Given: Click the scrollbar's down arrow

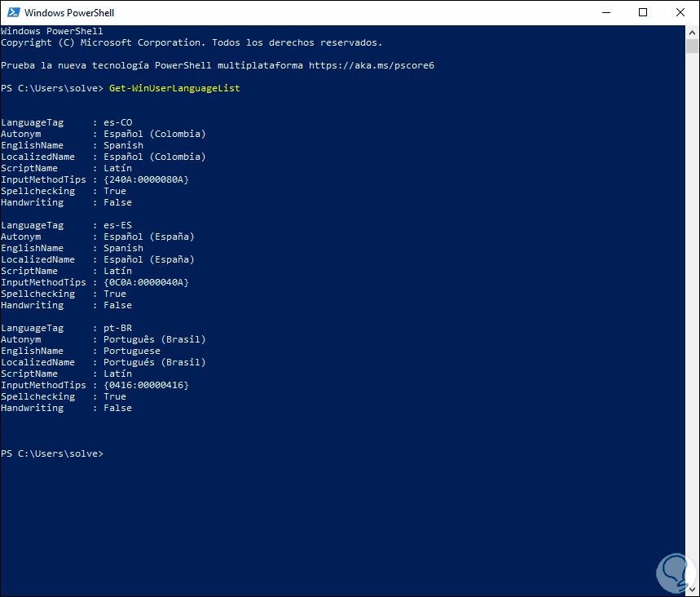Looking at the screenshot, I should [692, 590].
